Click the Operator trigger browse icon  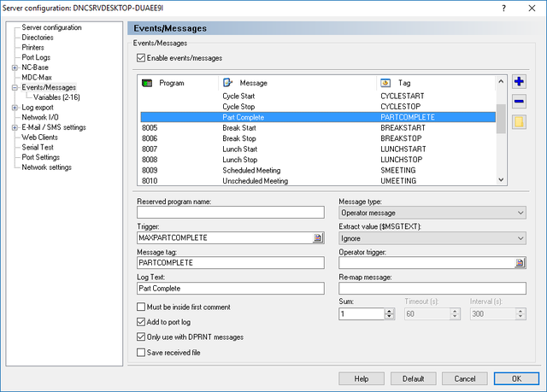(x=520, y=263)
